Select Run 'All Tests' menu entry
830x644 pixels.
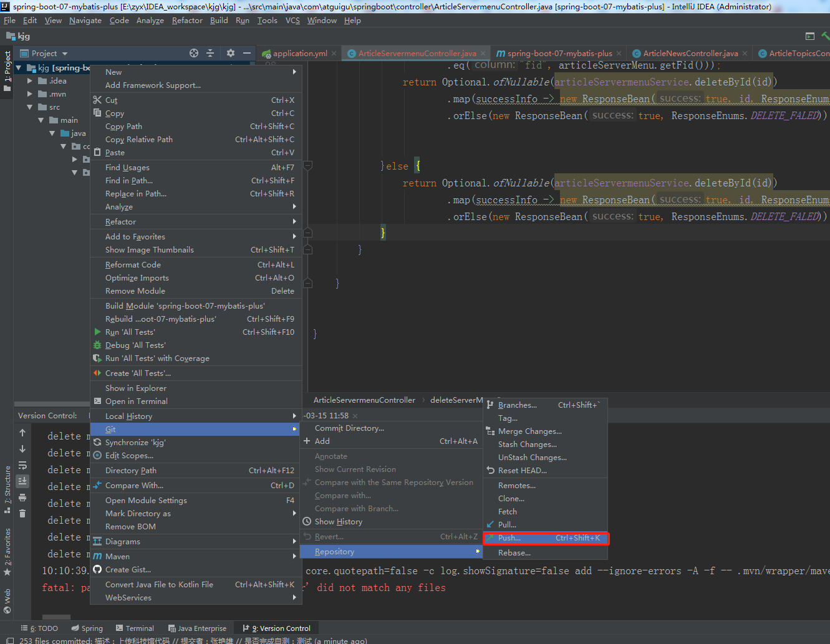[196, 332]
